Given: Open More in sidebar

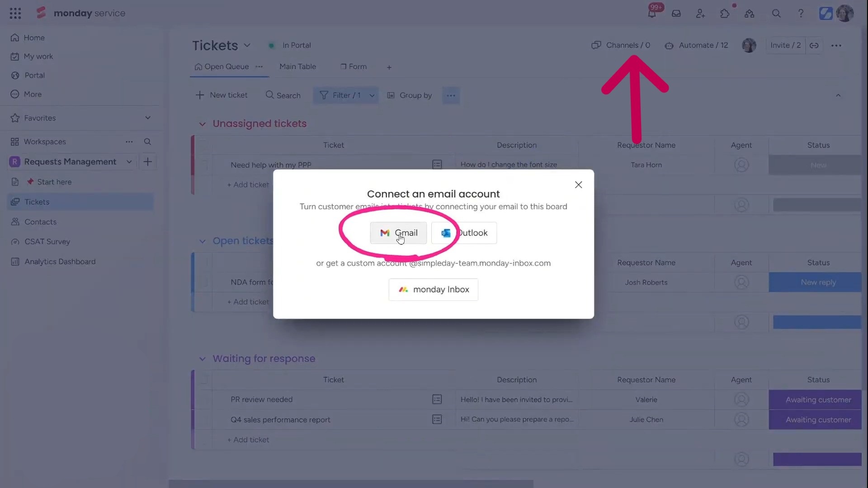Looking at the screenshot, I should [26, 94].
